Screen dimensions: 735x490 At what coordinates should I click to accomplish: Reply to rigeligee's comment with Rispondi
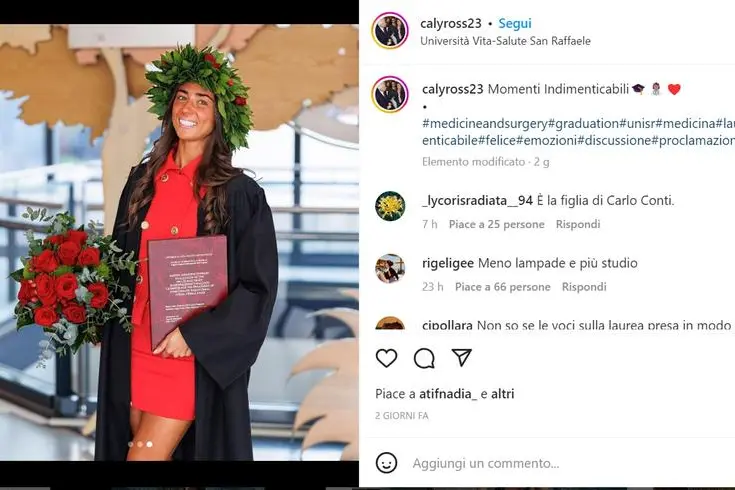click(584, 286)
